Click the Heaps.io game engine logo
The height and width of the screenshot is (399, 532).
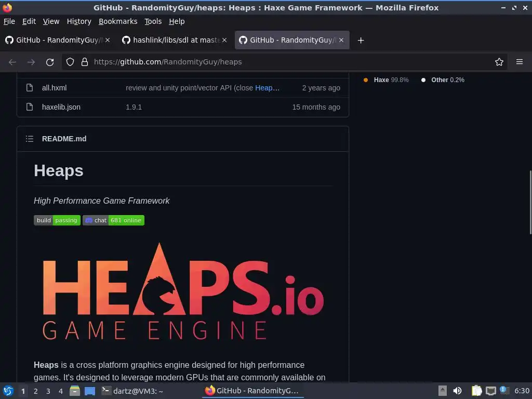click(x=183, y=291)
